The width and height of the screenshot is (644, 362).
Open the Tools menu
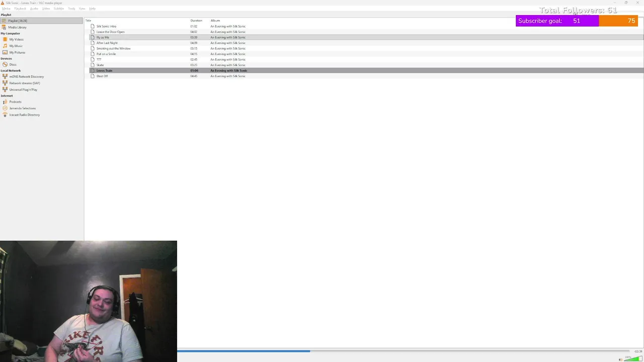(x=71, y=9)
